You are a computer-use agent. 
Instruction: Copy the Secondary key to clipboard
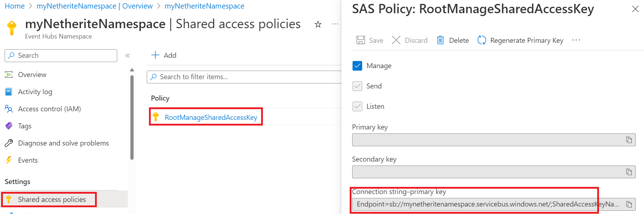pos(629,172)
